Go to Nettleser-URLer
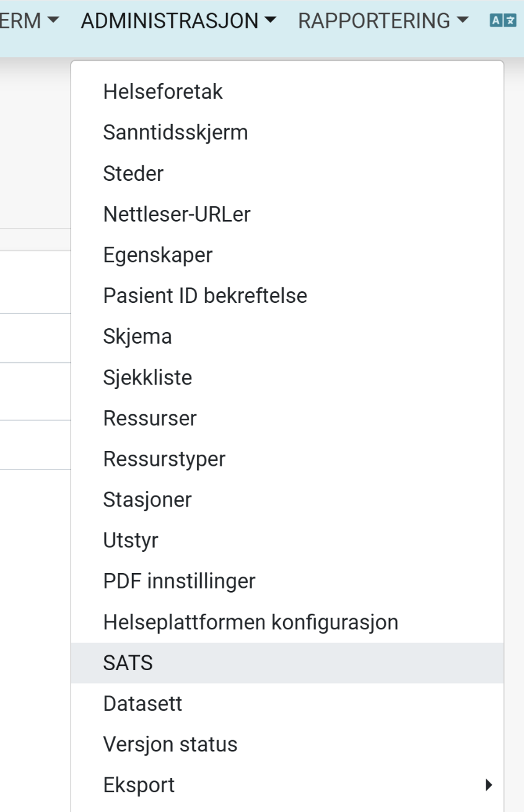524x812 pixels. click(x=177, y=214)
